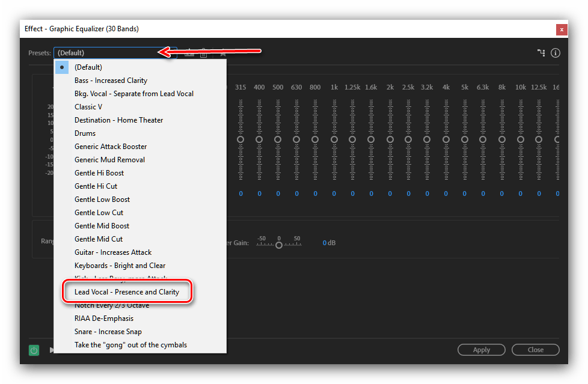Choose Keyboards - Bright and Clear preset
Viewport: 588px width, 384px height.
coord(141,266)
